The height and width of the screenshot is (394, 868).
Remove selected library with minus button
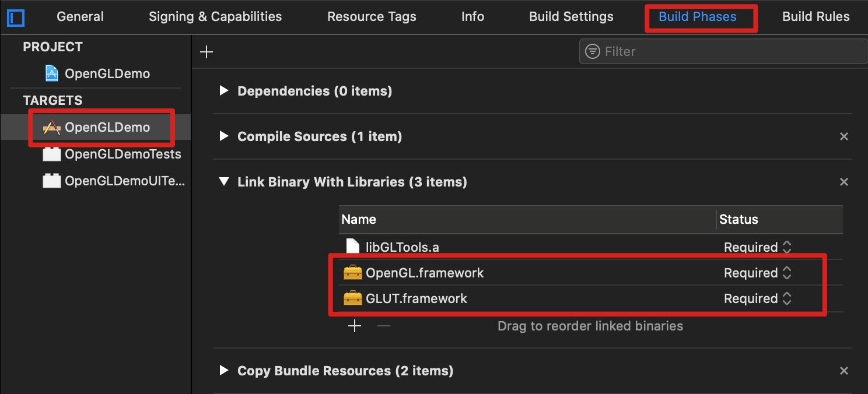tap(383, 326)
